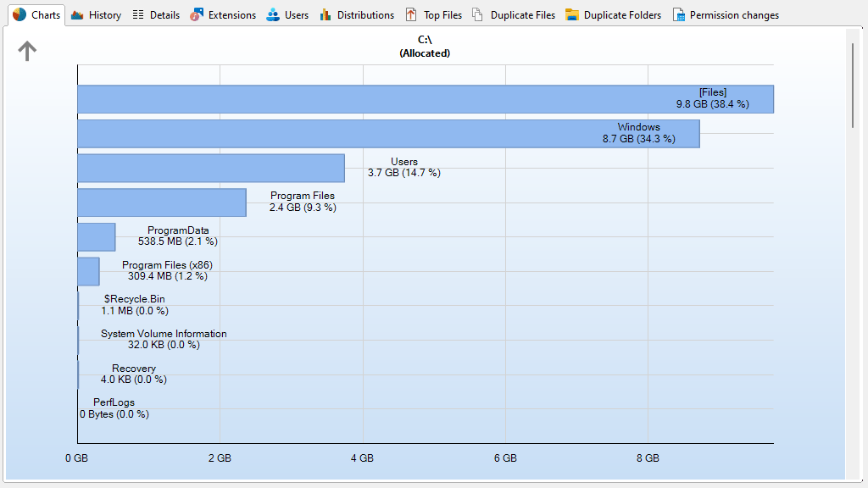Click the Extensions tab icon
The image size is (868, 488).
(197, 15)
